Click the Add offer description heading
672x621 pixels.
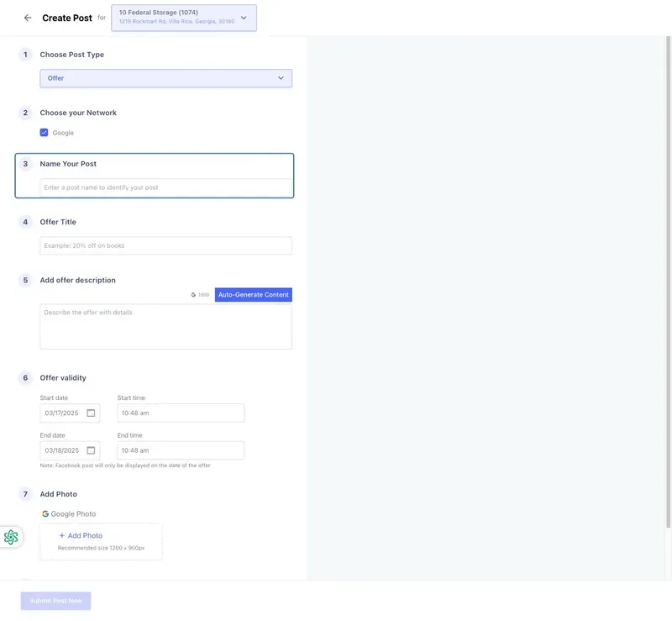(x=77, y=280)
